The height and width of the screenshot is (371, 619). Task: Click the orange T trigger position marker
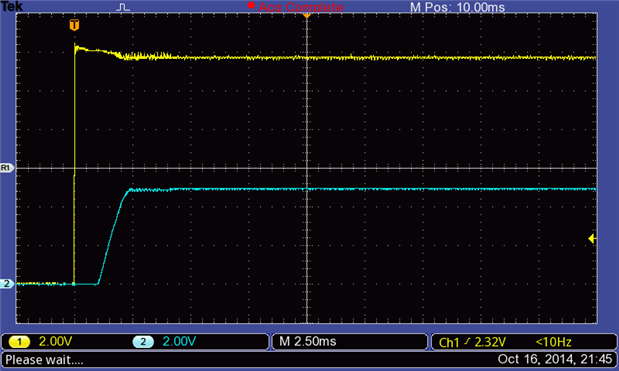tap(74, 25)
